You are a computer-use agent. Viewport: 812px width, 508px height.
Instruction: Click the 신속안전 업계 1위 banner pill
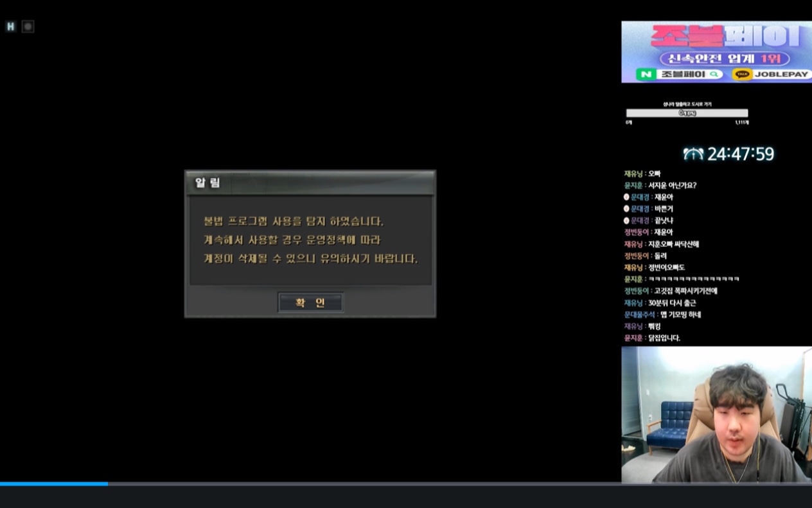point(715,58)
